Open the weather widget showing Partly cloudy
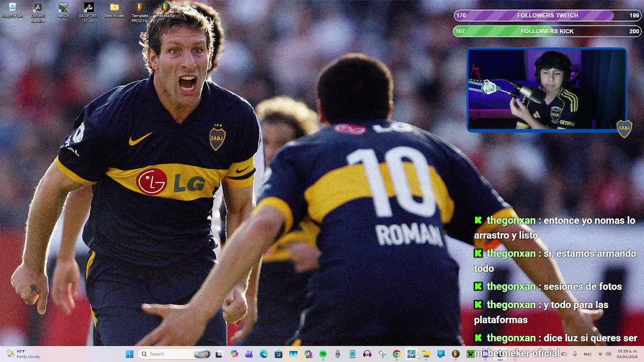 23,354
